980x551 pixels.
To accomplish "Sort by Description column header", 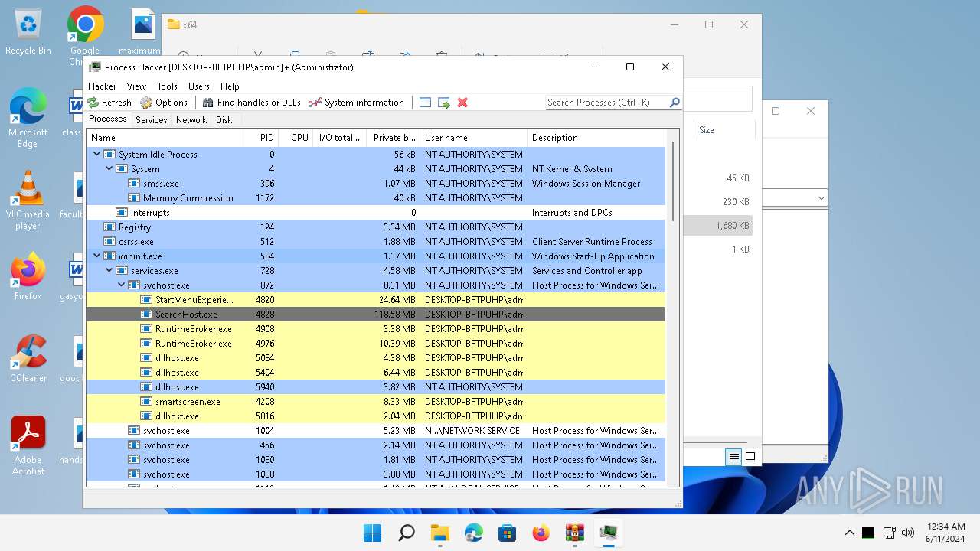I will [597, 138].
